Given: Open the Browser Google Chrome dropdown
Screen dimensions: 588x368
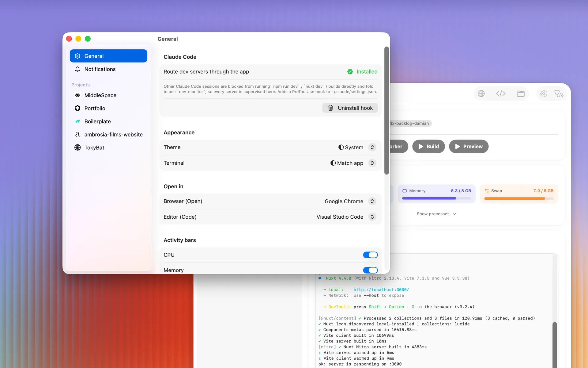Looking at the screenshot, I should tap(350, 201).
